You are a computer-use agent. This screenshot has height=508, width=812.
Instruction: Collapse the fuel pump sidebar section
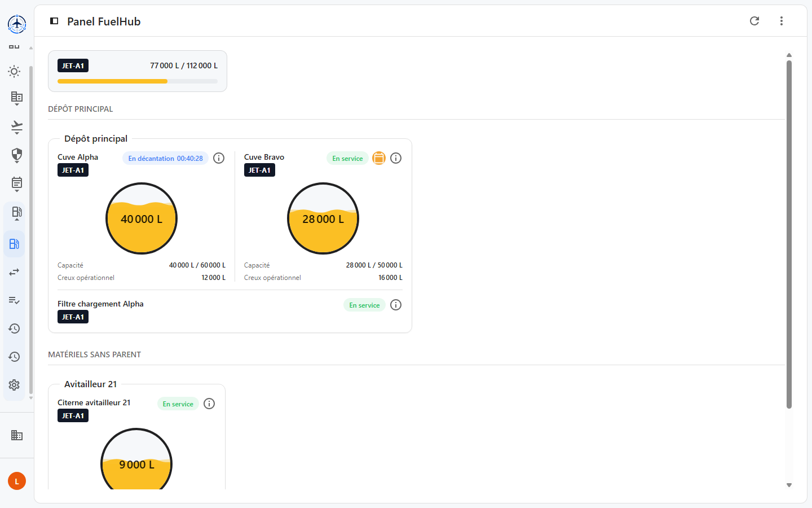coord(17,213)
